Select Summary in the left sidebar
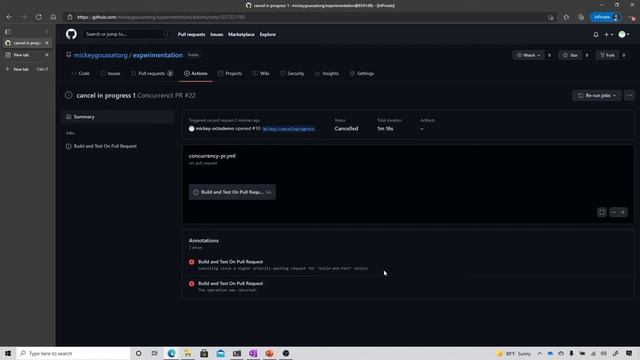The width and height of the screenshot is (640, 360). tap(118, 117)
